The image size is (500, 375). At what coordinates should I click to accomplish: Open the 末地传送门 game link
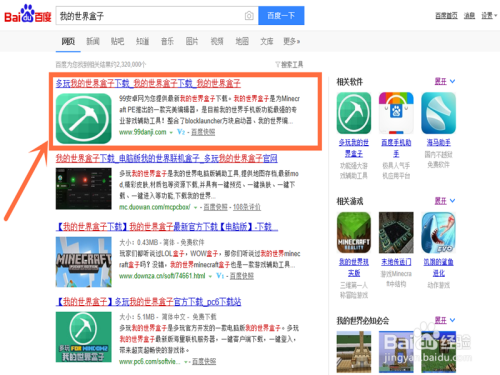(396, 262)
